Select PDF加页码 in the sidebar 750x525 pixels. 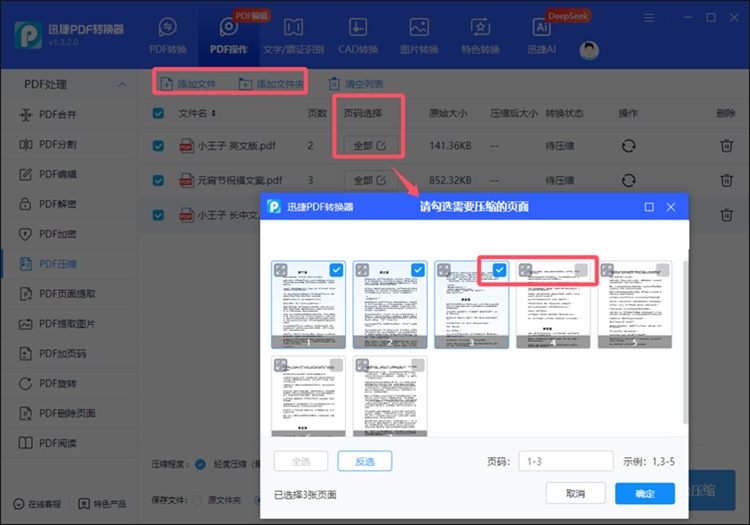tap(69, 353)
